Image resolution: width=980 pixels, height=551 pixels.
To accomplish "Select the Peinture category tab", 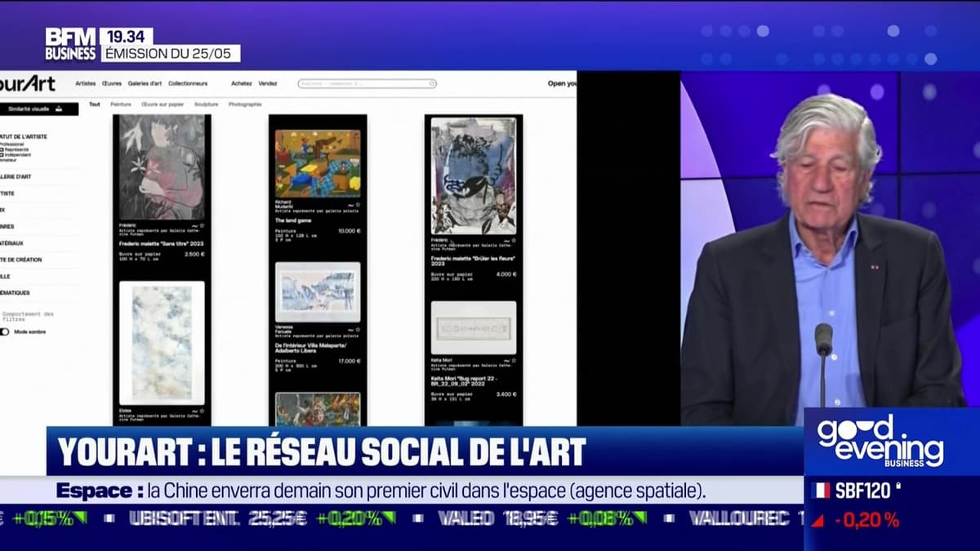I will (121, 104).
